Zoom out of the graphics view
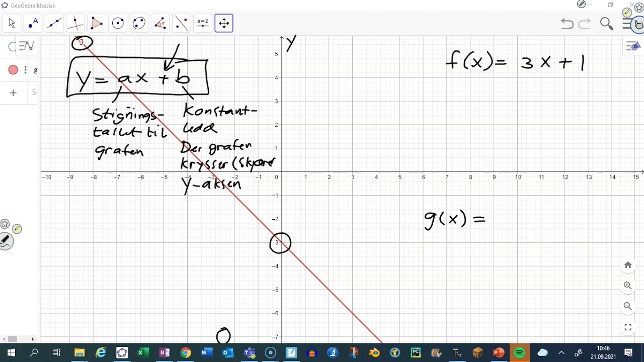Screen dimensions: 644x362 (628, 306)
